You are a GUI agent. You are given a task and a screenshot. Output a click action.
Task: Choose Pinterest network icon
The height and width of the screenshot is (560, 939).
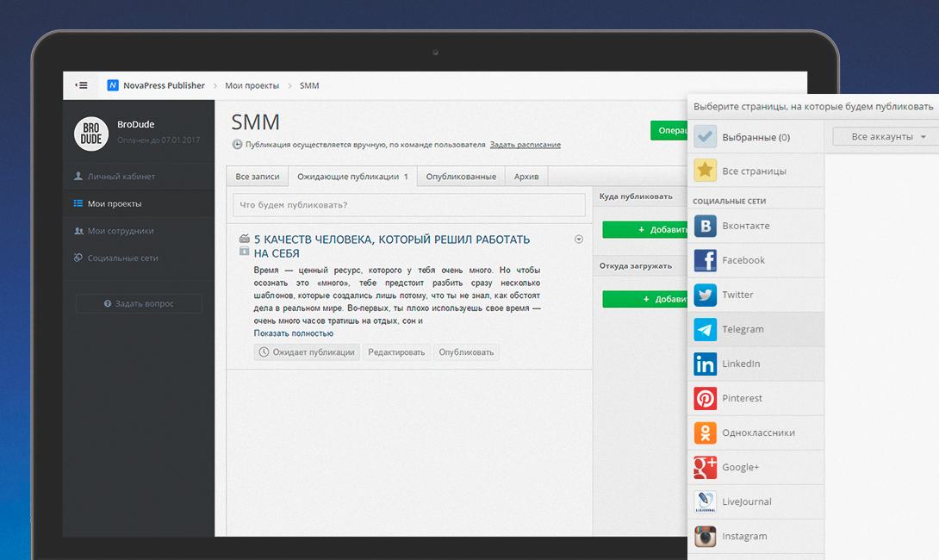coord(705,398)
